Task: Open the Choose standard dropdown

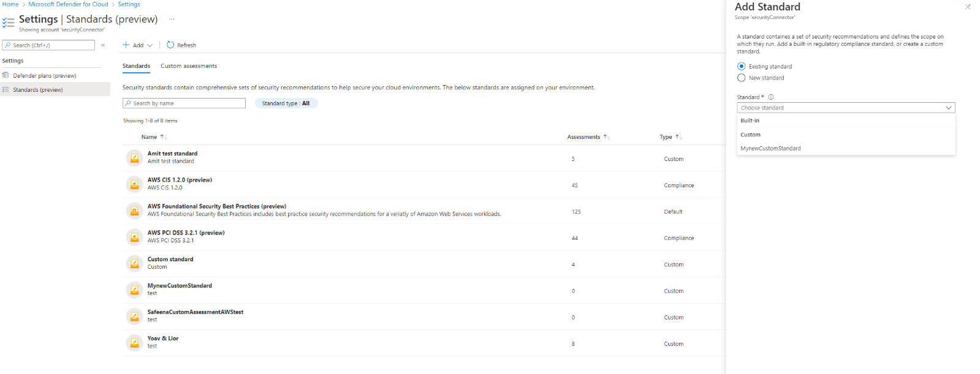Action: [x=846, y=108]
